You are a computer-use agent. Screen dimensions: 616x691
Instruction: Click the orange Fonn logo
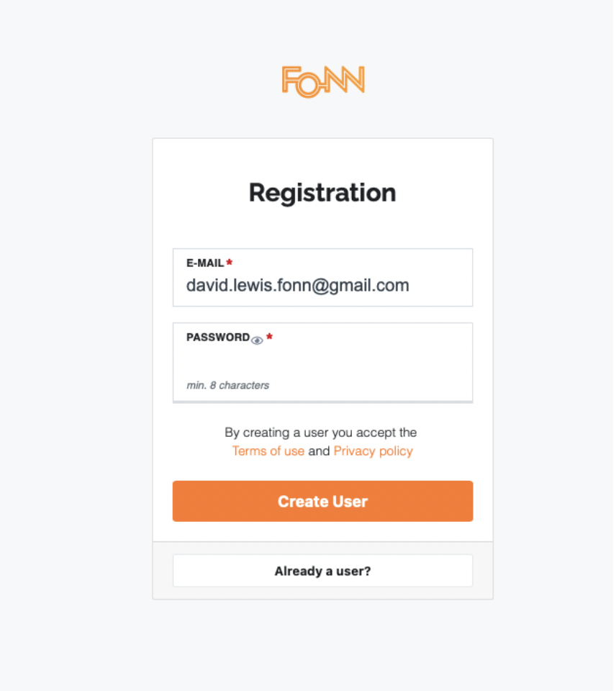[x=323, y=81]
